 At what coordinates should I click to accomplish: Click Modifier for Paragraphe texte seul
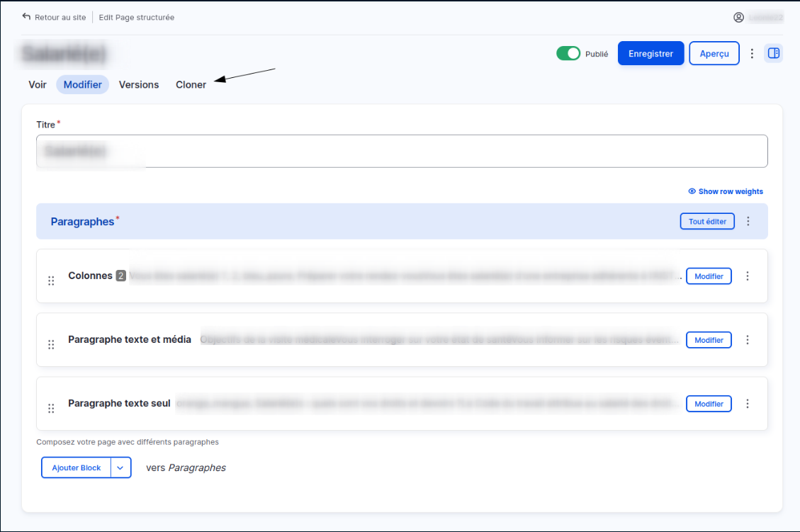(709, 404)
